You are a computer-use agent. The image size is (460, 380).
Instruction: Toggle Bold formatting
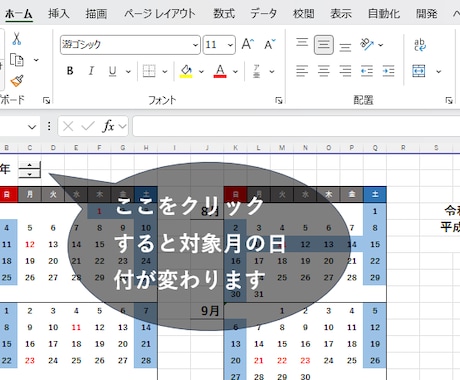70,71
